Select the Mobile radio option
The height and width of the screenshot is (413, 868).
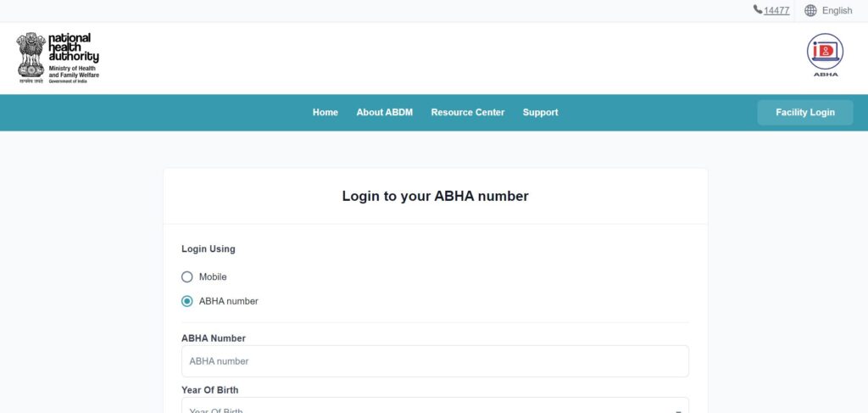tap(187, 276)
